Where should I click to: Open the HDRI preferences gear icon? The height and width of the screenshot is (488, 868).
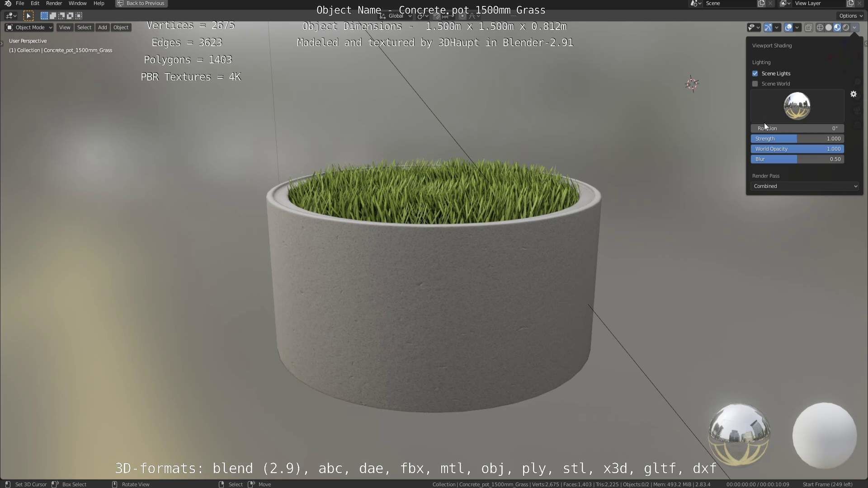tap(854, 94)
